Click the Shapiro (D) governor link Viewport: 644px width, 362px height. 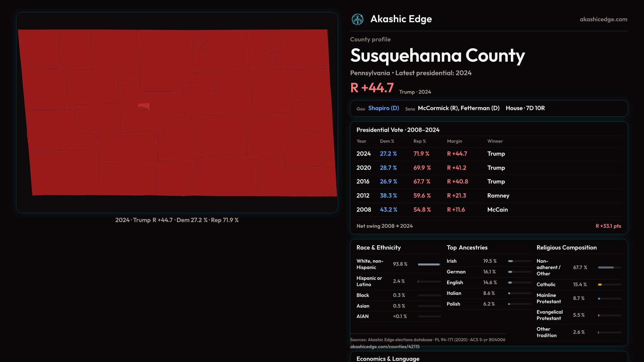383,108
